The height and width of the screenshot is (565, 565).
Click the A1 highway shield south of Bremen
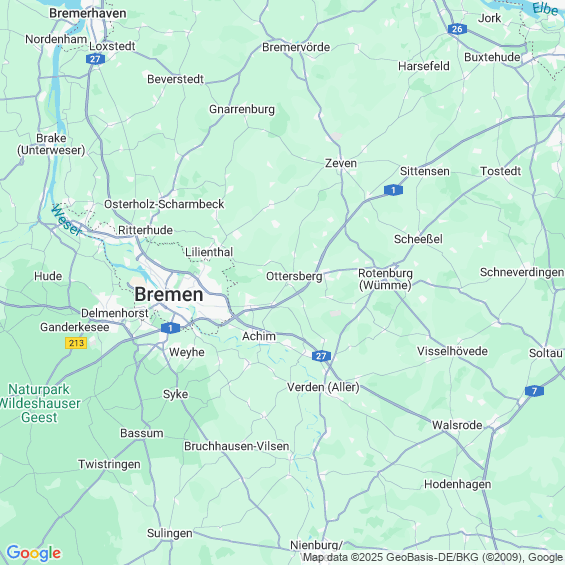pyautogui.click(x=170, y=328)
